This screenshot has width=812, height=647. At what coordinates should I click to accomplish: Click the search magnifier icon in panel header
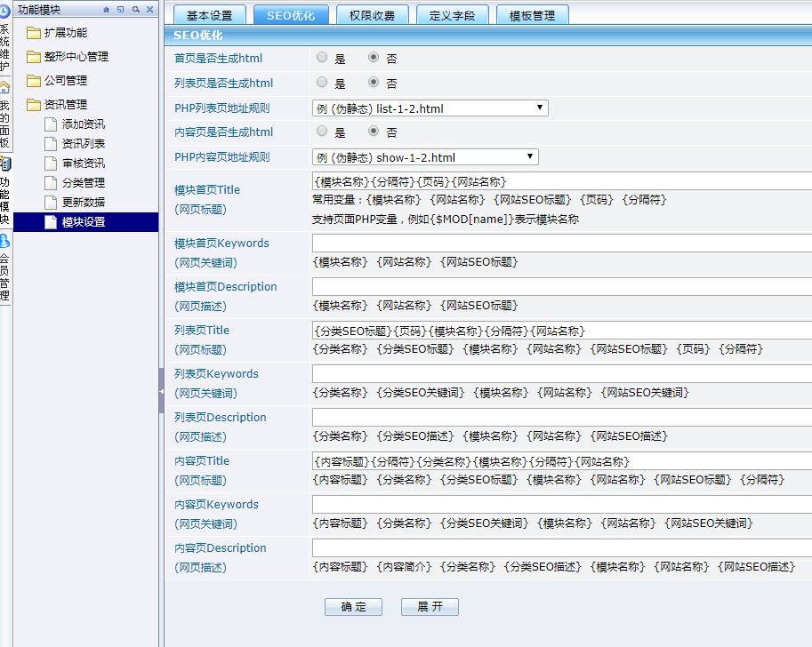coord(135,9)
